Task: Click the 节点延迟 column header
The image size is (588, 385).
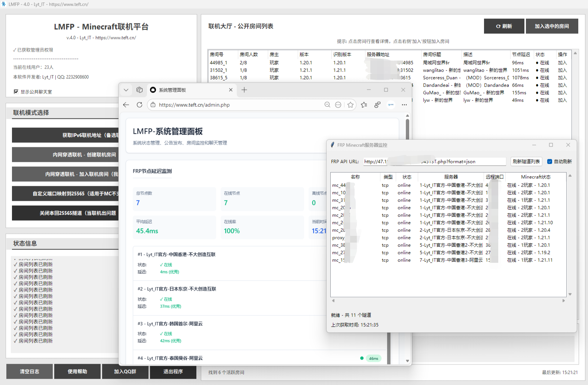Action: 521,54
